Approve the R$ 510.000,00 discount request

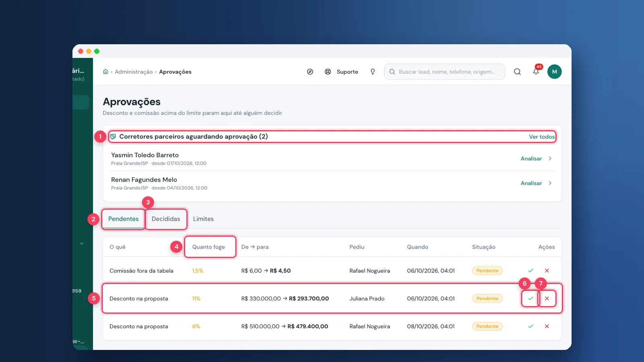pyautogui.click(x=530, y=326)
